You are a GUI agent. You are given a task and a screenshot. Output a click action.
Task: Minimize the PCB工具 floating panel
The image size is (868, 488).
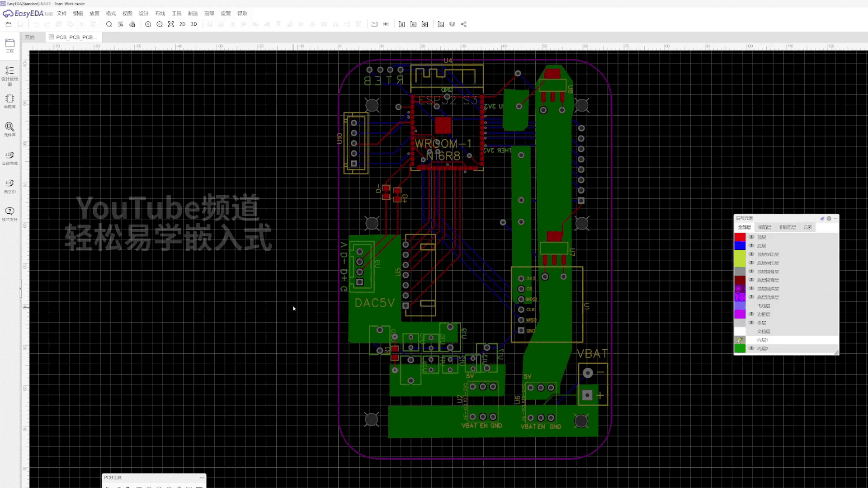(x=202, y=478)
